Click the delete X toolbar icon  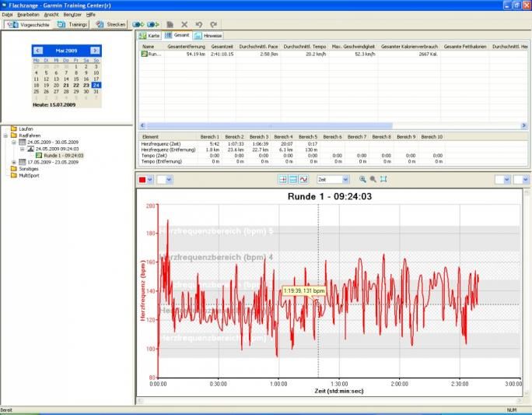184,25
